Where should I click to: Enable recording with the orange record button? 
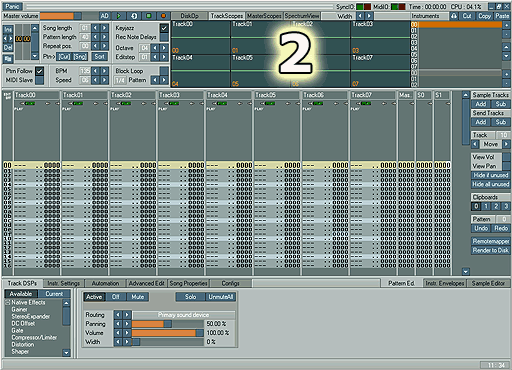pyautogui.click(x=163, y=16)
